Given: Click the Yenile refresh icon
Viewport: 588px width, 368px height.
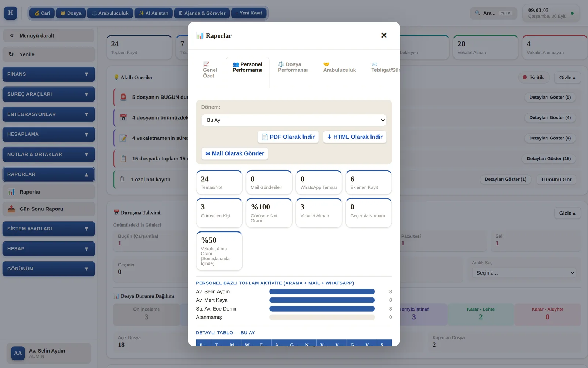Looking at the screenshot, I should (11, 54).
